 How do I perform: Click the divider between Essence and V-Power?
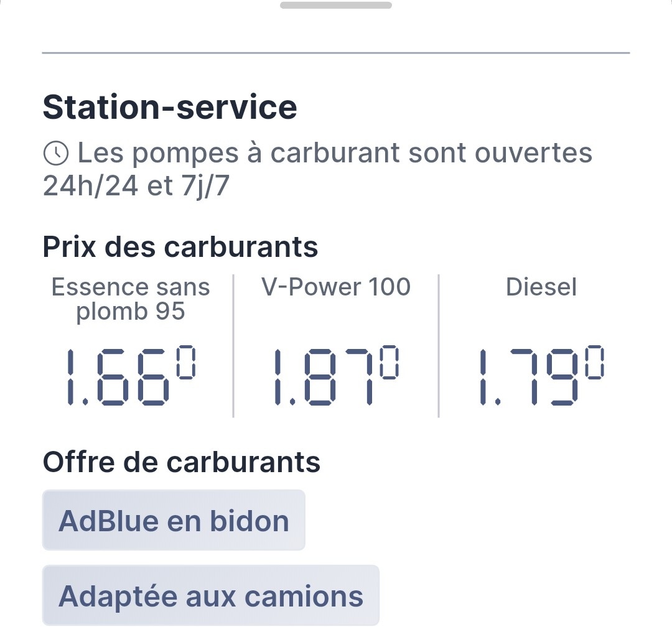click(x=233, y=345)
